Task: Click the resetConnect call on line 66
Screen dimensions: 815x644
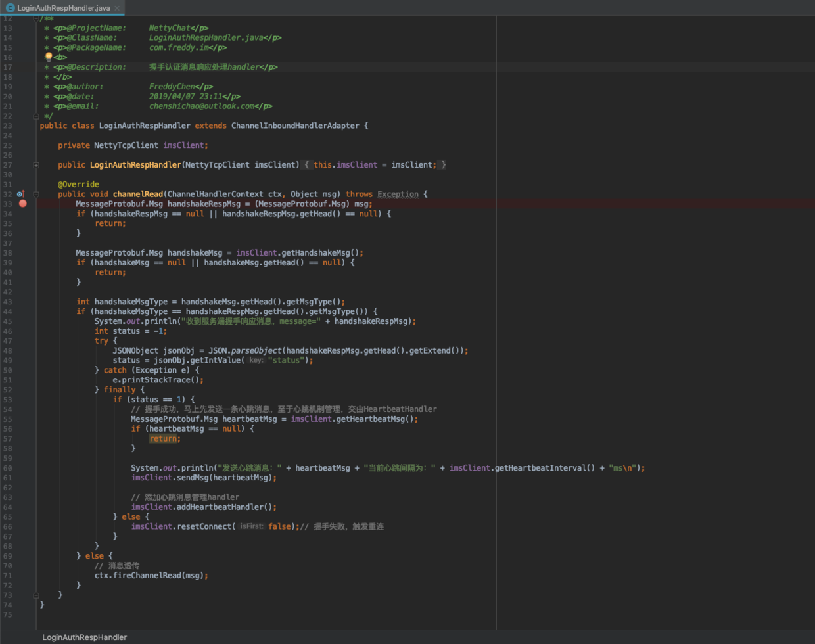Action: 204,526
